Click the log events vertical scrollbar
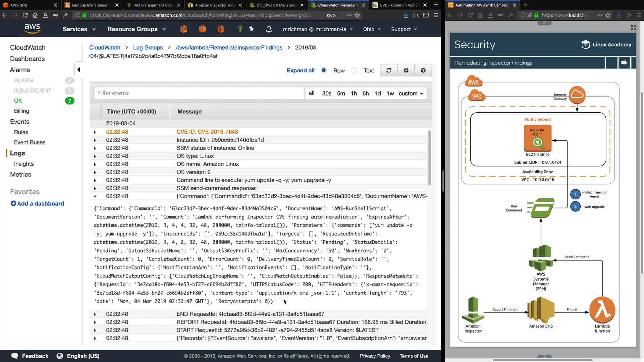 (x=429, y=158)
